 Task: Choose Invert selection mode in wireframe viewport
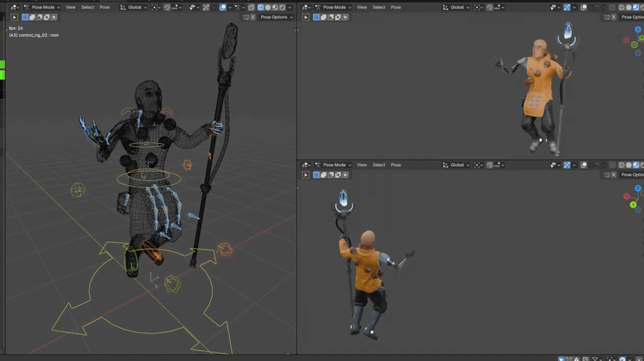(x=47, y=17)
